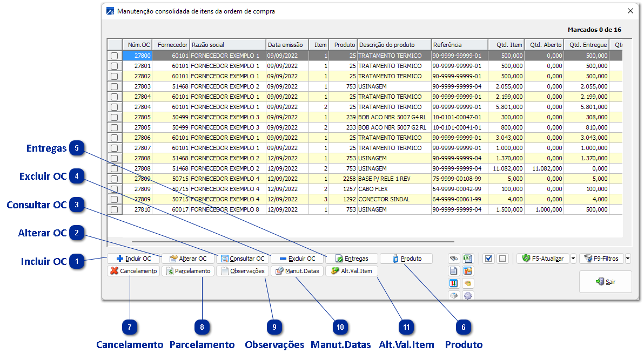Click the Cancelamento button
This screenshot has height=360, width=644.
pyautogui.click(x=133, y=271)
